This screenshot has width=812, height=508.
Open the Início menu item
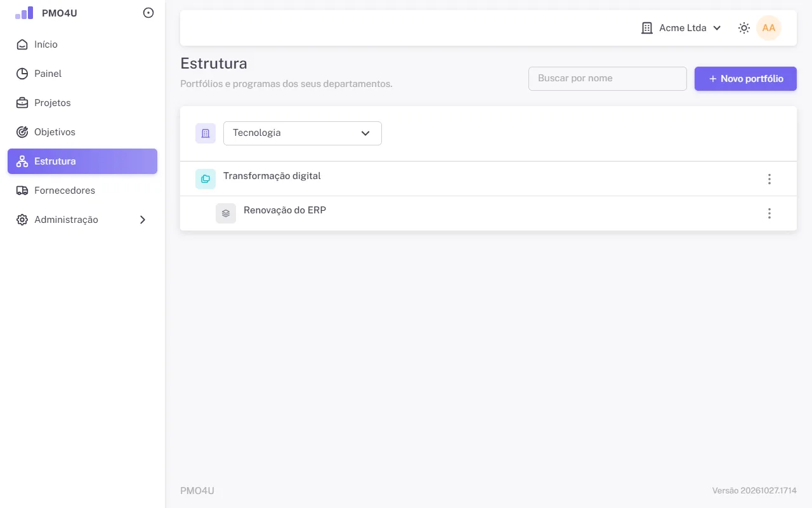click(82, 44)
